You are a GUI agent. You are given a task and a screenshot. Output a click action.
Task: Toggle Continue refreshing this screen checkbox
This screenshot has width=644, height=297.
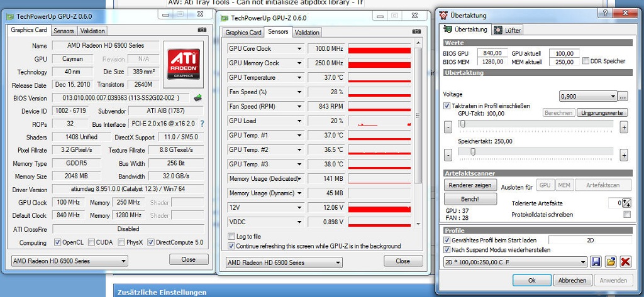[x=231, y=246]
